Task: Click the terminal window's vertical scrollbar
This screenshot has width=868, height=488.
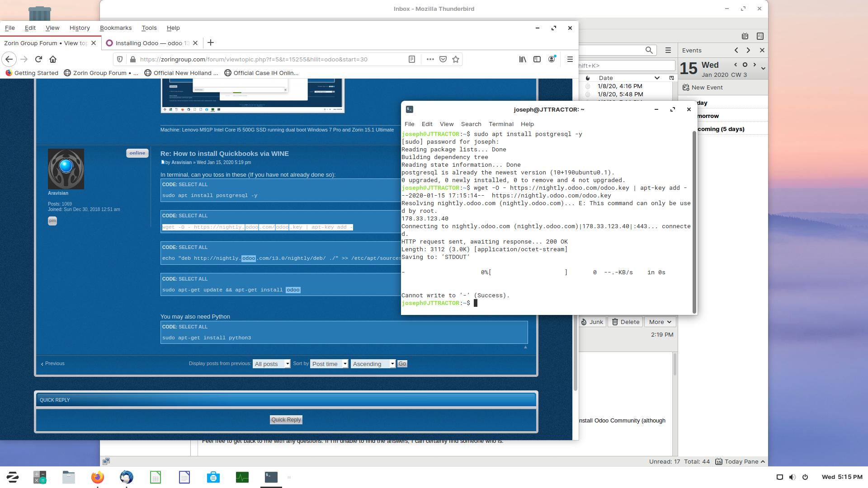Action: click(x=694, y=221)
